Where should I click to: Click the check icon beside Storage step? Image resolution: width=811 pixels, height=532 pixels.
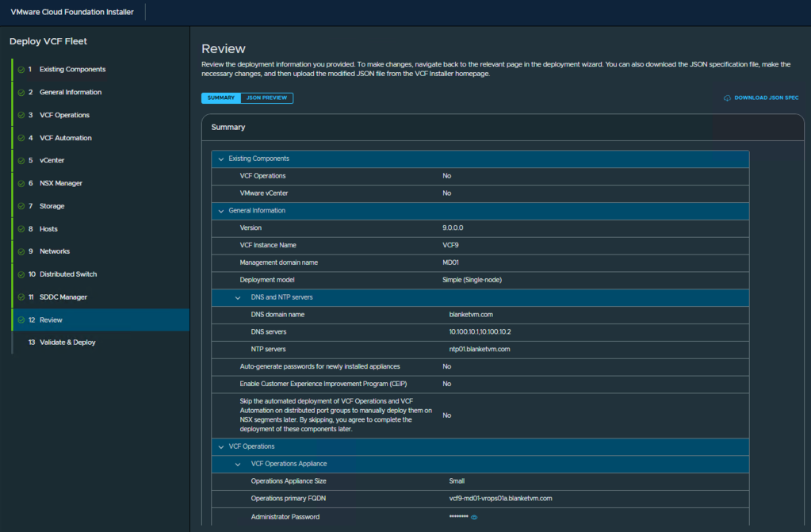[21, 206]
